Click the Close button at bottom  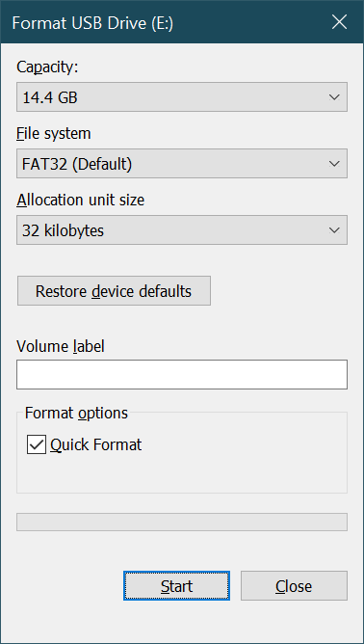(294, 586)
